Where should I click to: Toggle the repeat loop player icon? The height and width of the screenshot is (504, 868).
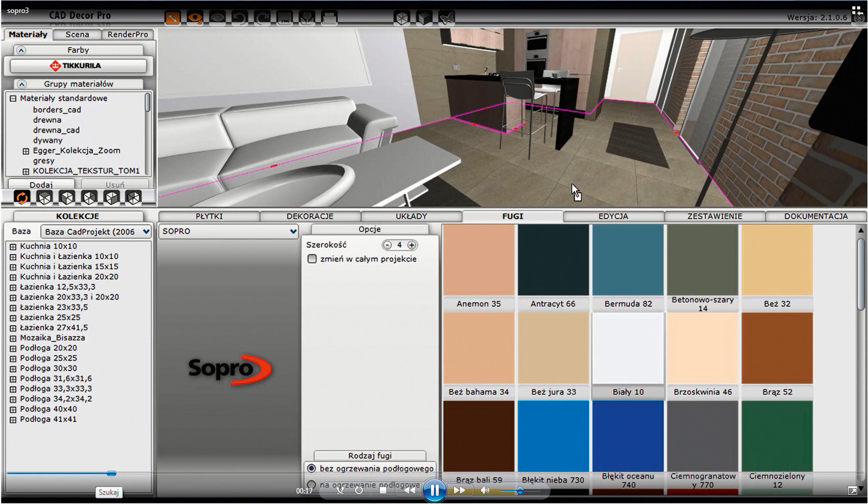click(359, 490)
